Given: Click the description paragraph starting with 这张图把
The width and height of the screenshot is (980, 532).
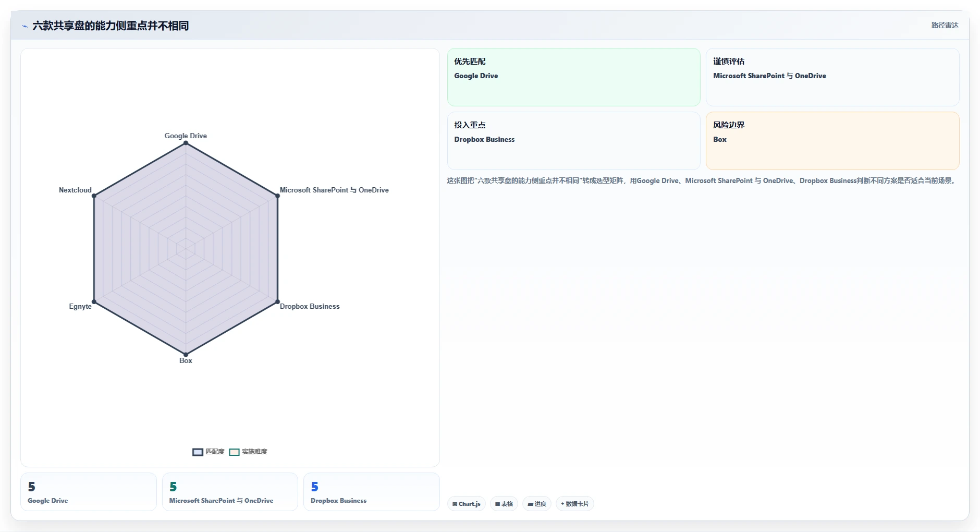Looking at the screenshot, I should tap(702, 180).
